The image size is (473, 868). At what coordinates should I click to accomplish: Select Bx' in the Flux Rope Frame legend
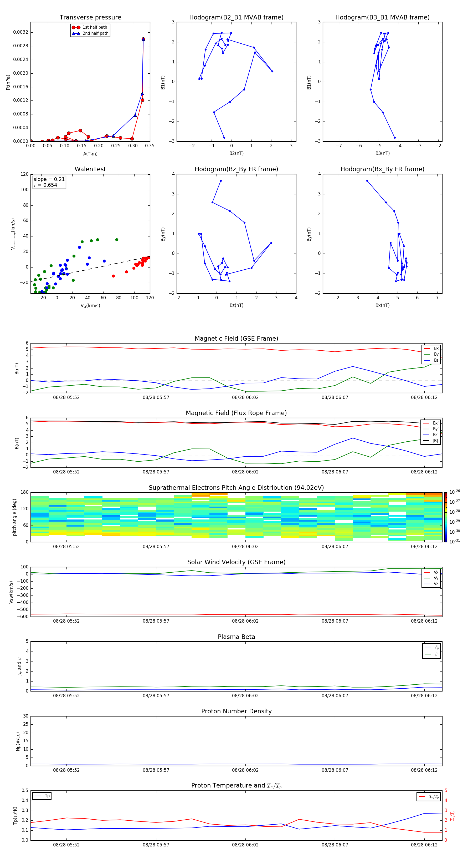pyautogui.click(x=431, y=423)
